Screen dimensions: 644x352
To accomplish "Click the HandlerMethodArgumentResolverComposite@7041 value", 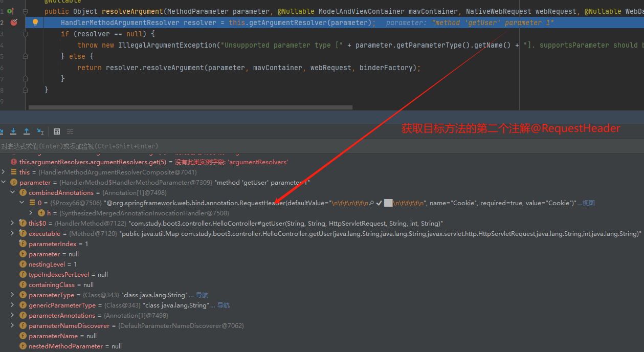I will 118,172.
